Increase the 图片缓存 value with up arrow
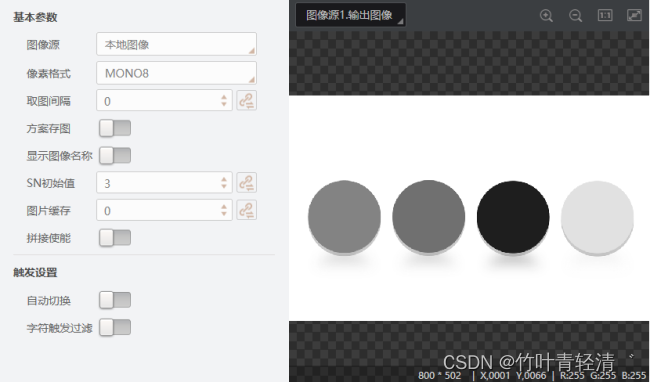 (x=224, y=206)
